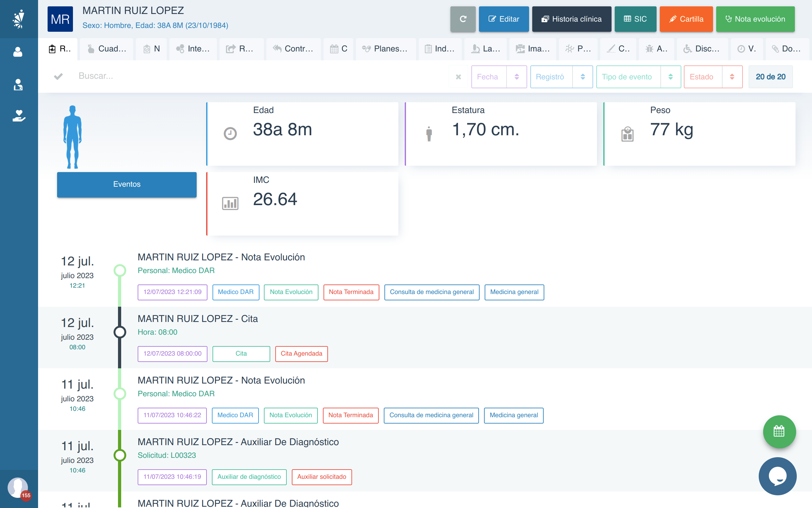The width and height of the screenshot is (812, 508).
Task: Open the A.. allergies bug tab
Action: pyautogui.click(x=657, y=49)
